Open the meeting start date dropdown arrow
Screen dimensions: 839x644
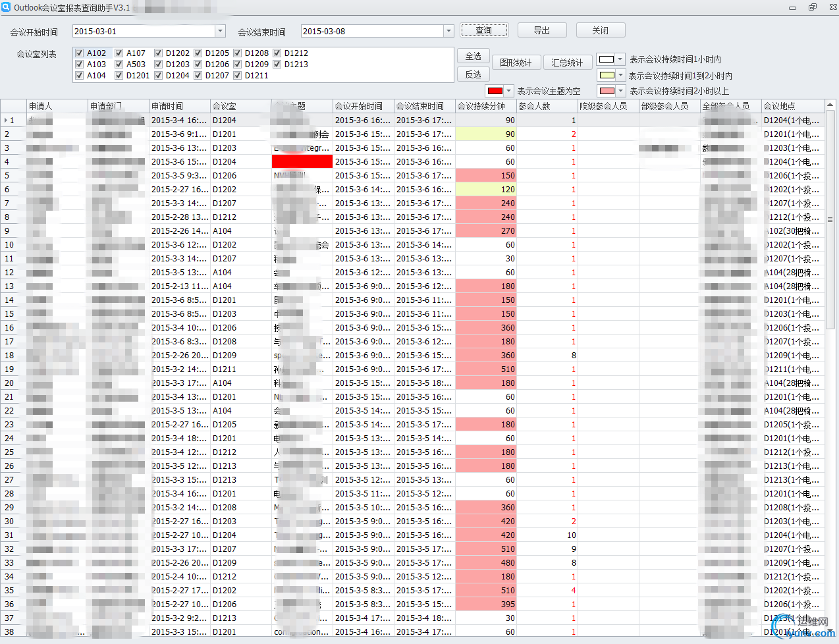220,31
